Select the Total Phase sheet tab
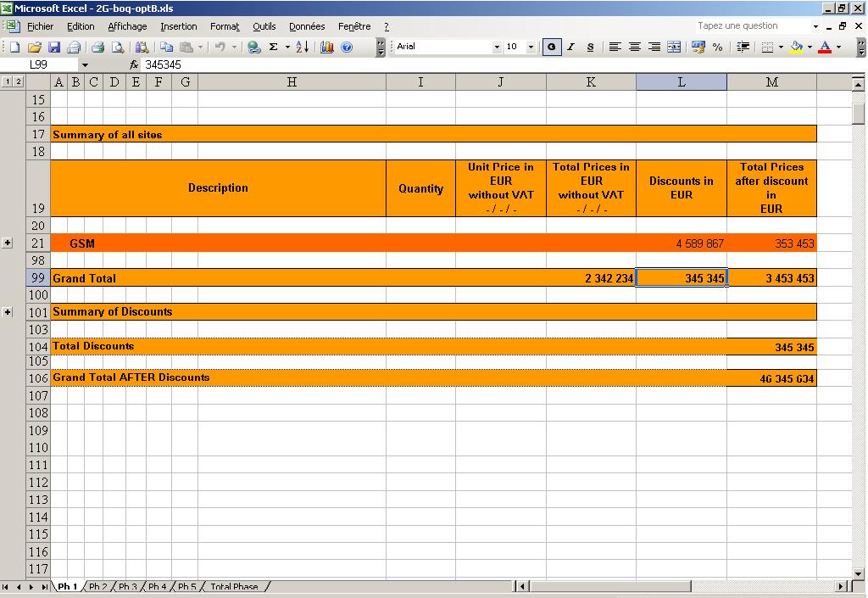 tap(234, 586)
